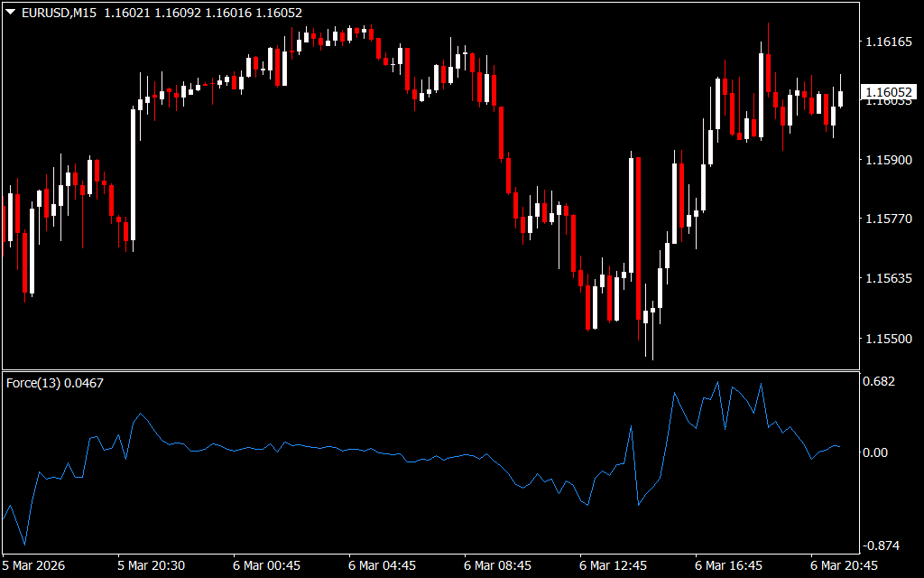924x578 pixels.
Task: Select the 5 Mar 20:30 time marker
Action: click(x=152, y=565)
